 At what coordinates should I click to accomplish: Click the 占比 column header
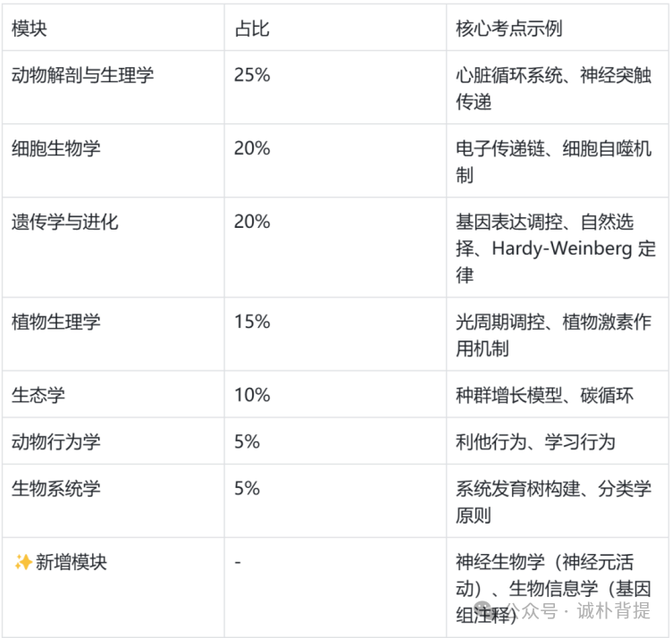(x=251, y=29)
